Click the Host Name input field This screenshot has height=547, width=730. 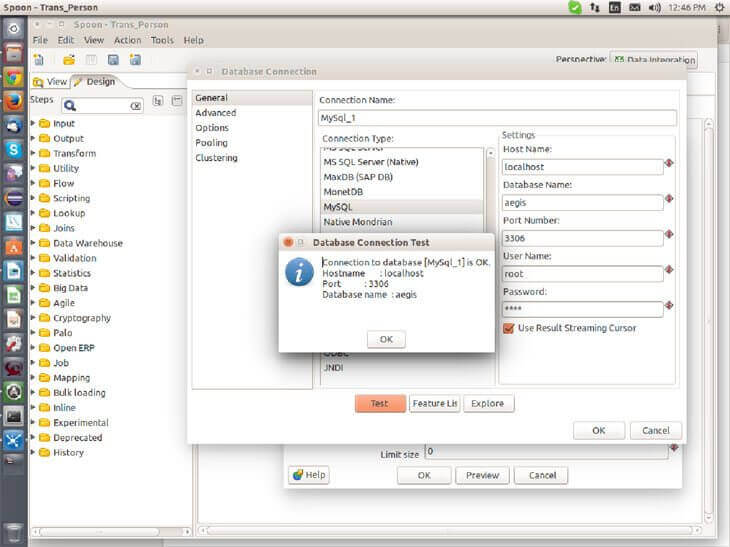(x=582, y=167)
